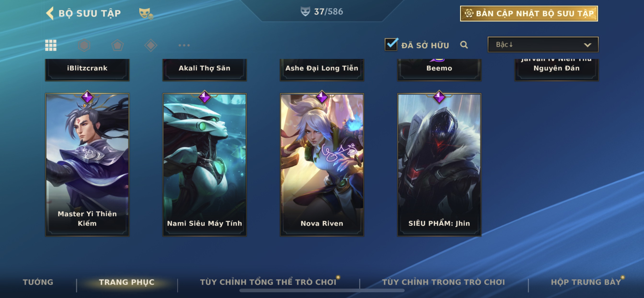Open the magnifier search icon
The height and width of the screenshot is (298, 644).
point(464,45)
